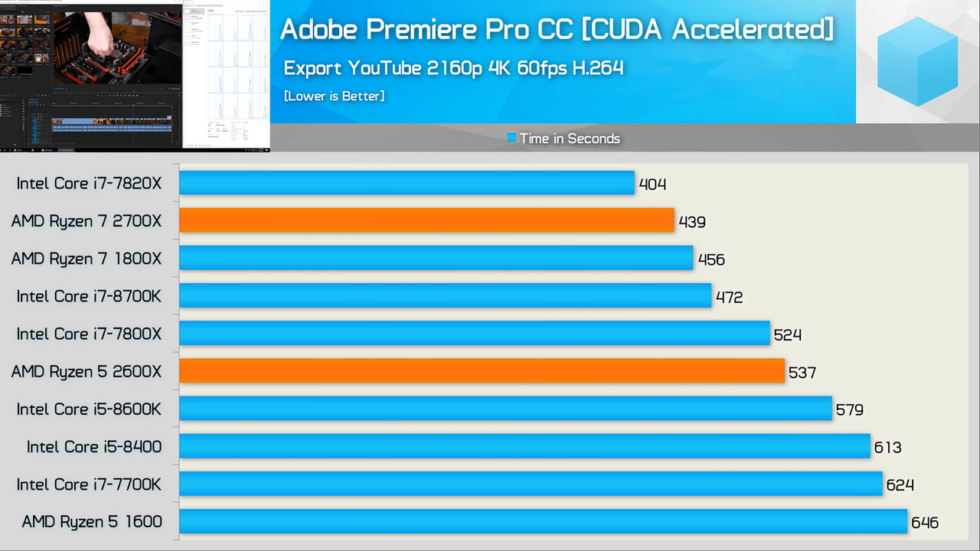
Task: Click the Intel Core i5-8400 bar
Action: [524, 446]
